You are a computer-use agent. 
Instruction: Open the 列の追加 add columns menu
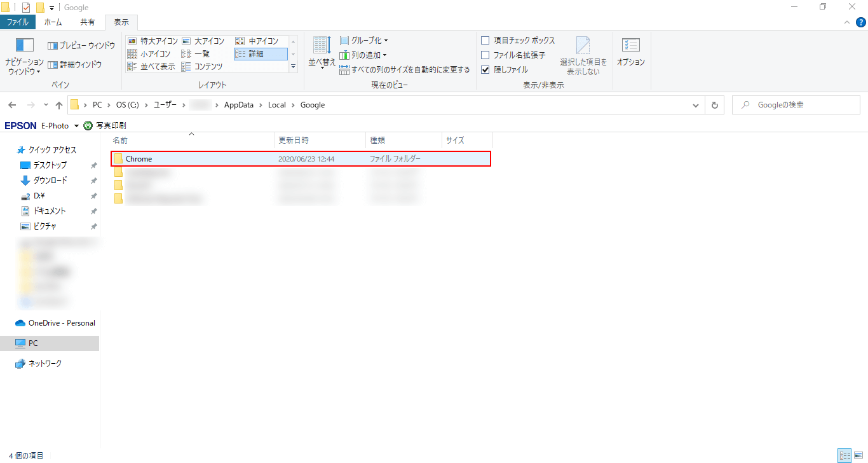point(363,55)
